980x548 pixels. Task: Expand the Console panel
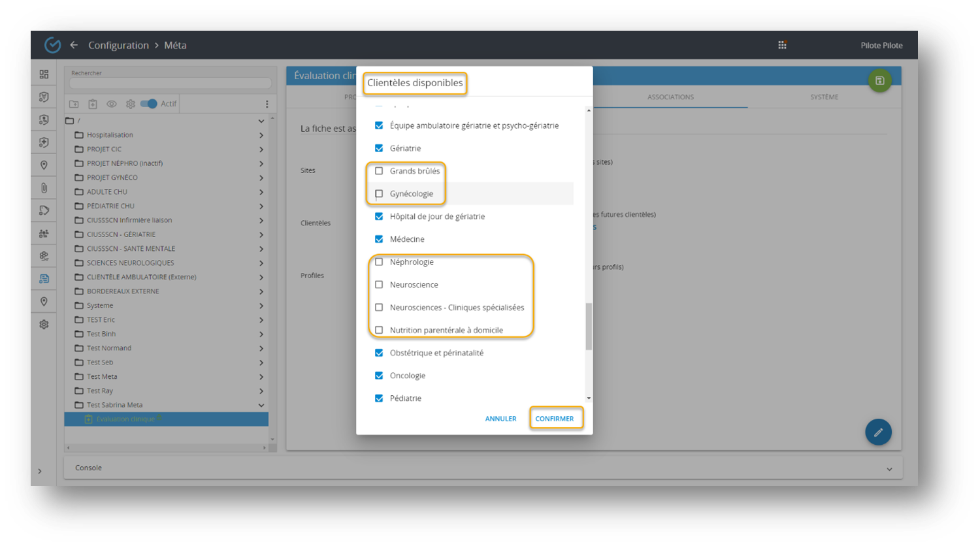tap(889, 468)
